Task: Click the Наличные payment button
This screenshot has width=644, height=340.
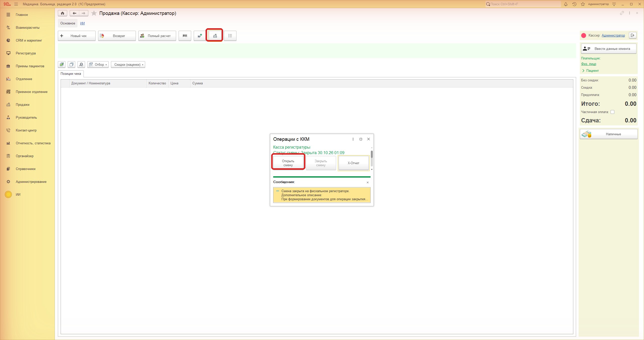Action: (609, 134)
